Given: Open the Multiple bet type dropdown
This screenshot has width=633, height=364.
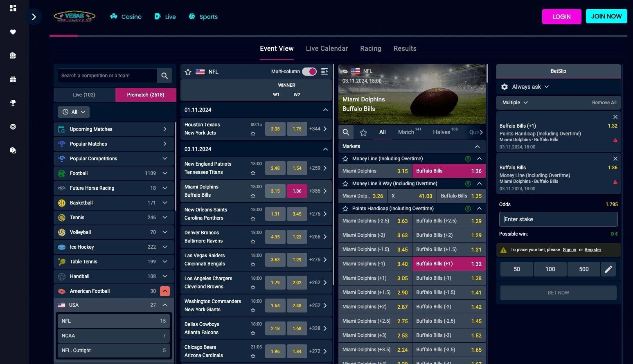Looking at the screenshot, I should point(515,103).
